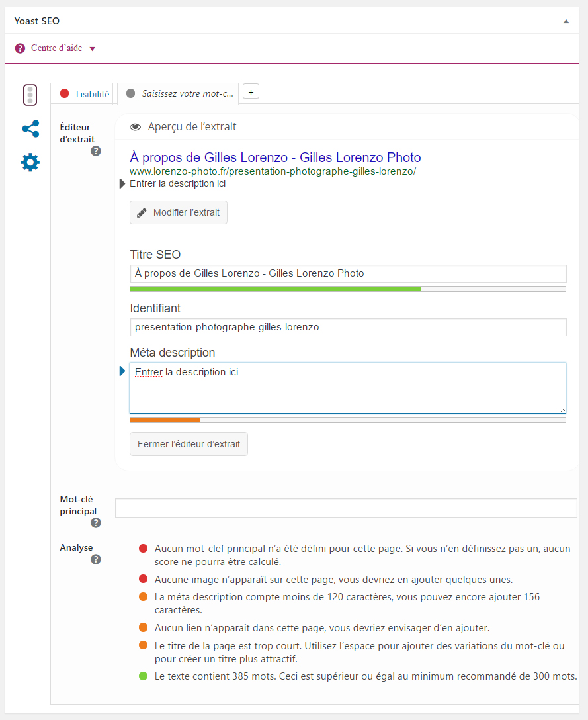Click the arrow marker beside snippet description
This screenshot has width=588, height=720.
[122, 184]
